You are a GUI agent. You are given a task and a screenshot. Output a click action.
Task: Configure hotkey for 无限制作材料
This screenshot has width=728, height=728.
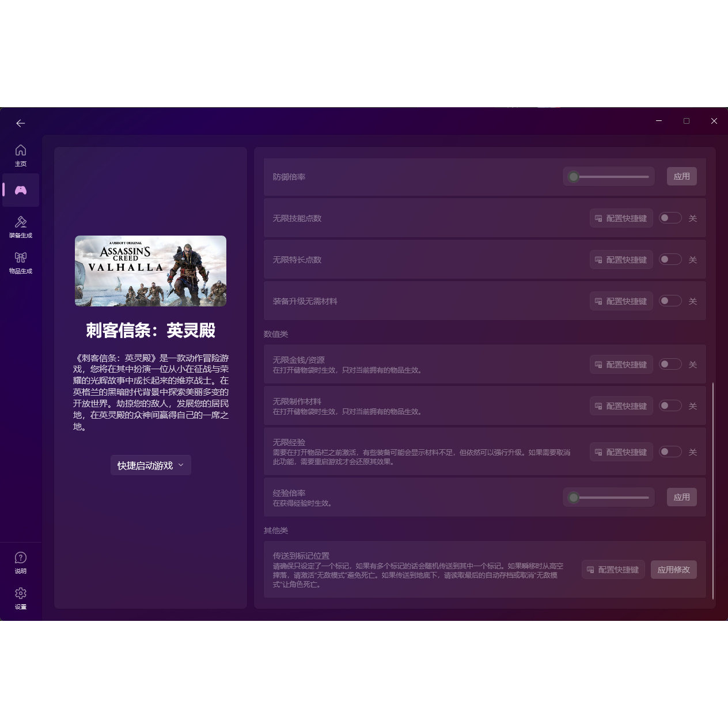(x=621, y=406)
